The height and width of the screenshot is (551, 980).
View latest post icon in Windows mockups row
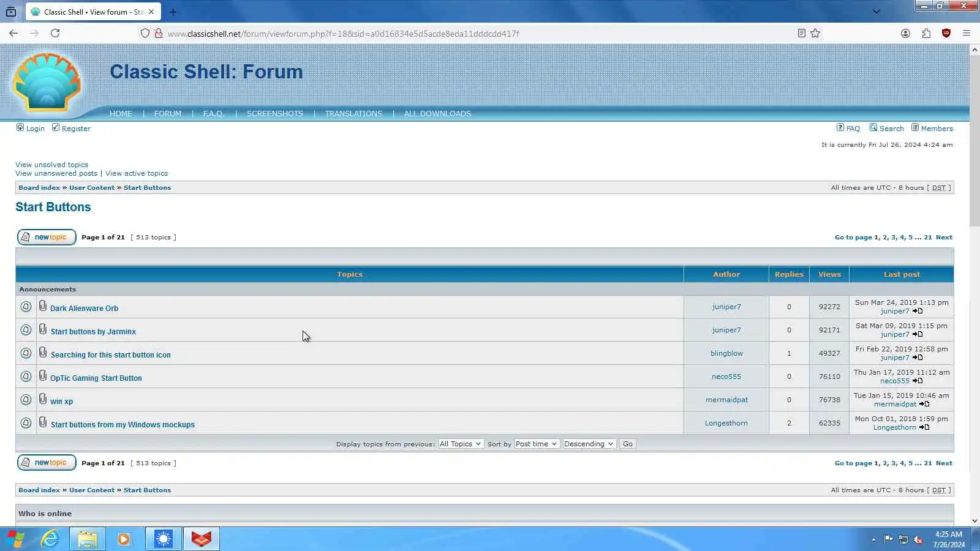924,427
